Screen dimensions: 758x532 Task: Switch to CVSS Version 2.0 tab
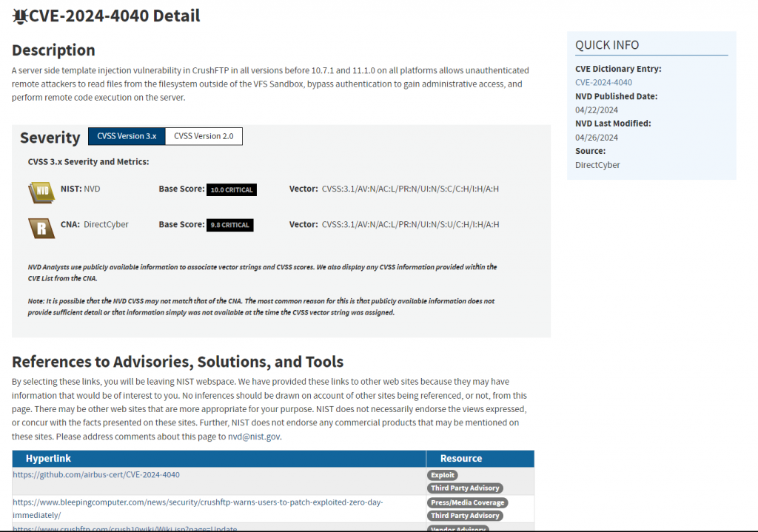[x=204, y=136]
